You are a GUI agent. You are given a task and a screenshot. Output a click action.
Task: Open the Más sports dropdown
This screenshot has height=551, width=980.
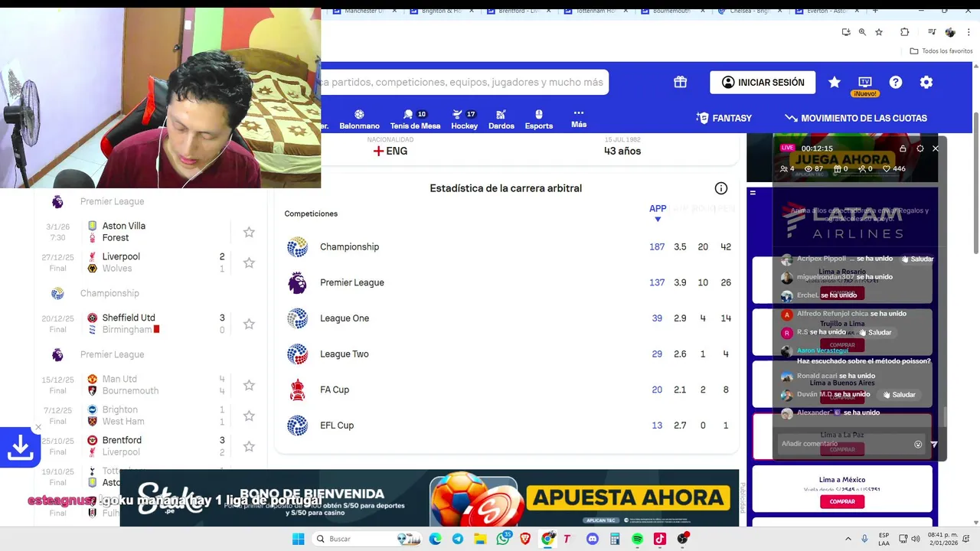pos(579,118)
